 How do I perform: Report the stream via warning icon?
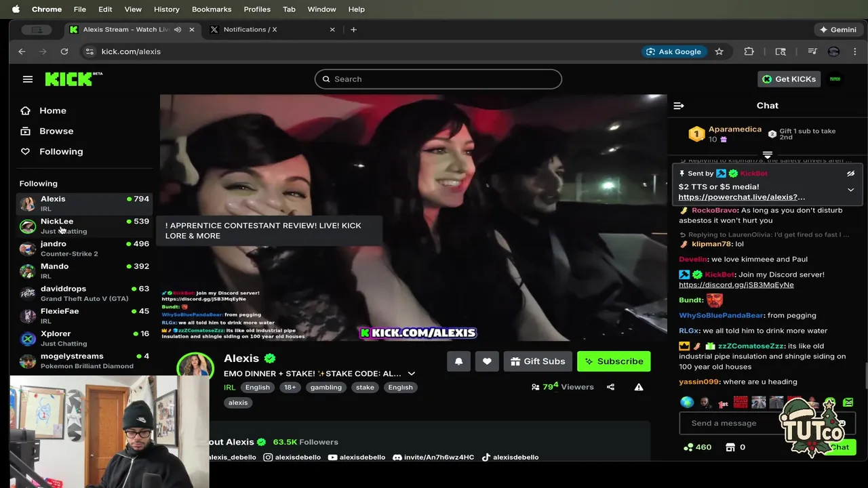click(x=639, y=387)
